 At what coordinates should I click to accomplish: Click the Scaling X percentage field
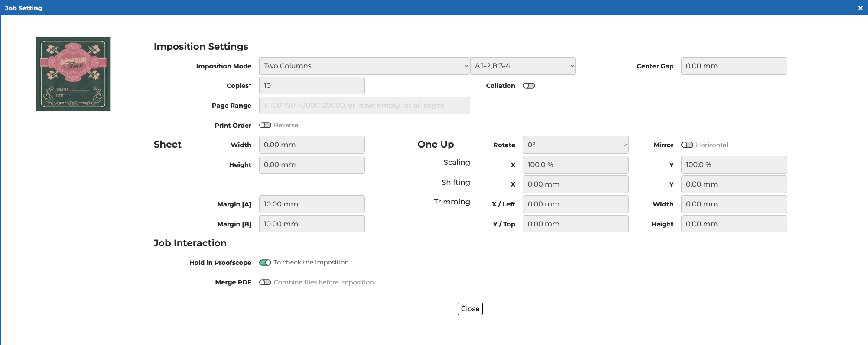575,165
